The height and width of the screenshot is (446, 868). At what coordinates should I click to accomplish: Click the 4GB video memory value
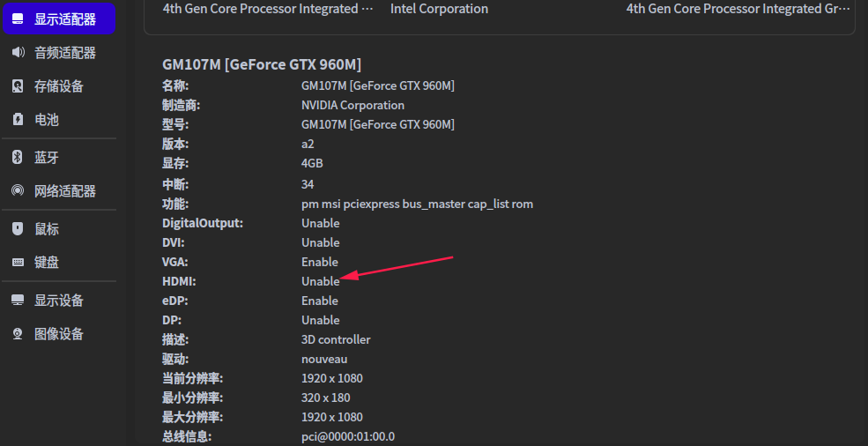pyautogui.click(x=312, y=163)
